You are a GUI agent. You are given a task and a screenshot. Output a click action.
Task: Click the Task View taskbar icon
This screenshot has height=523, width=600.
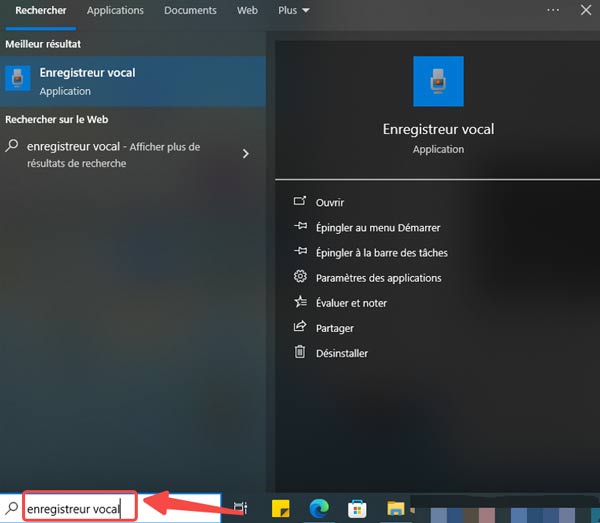[241, 508]
